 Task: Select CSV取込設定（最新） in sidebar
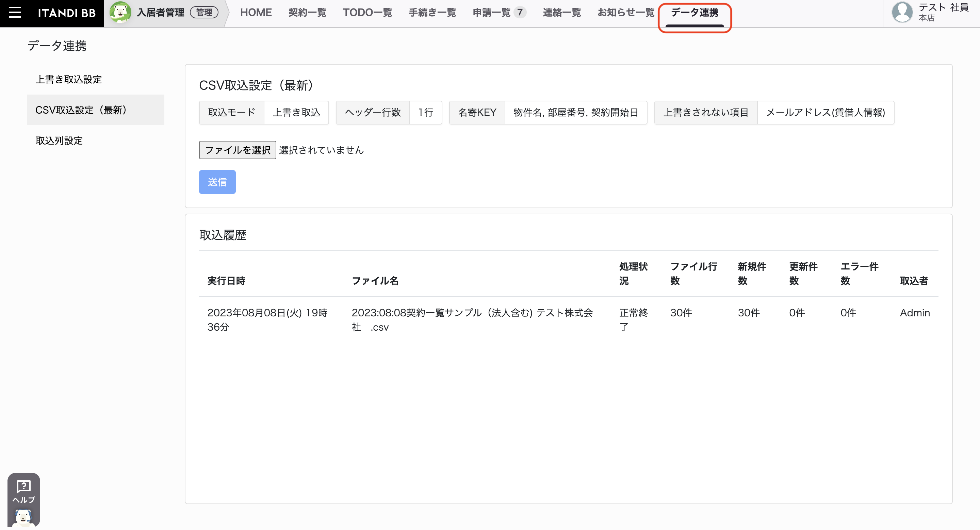tap(96, 110)
